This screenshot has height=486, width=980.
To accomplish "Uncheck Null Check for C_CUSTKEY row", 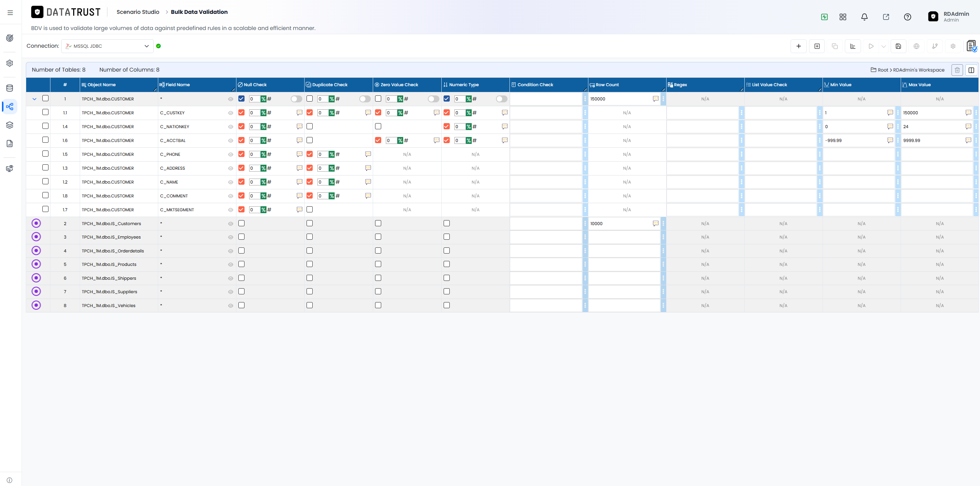I will pyautogui.click(x=241, y=112).
